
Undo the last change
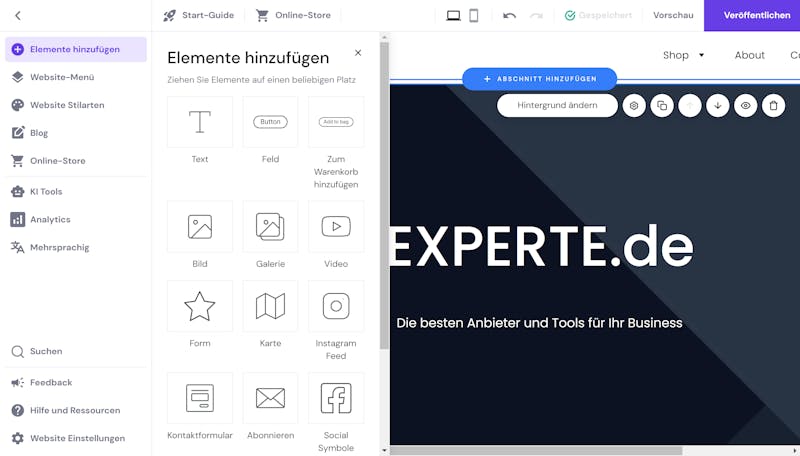click(x=509, y=16)
